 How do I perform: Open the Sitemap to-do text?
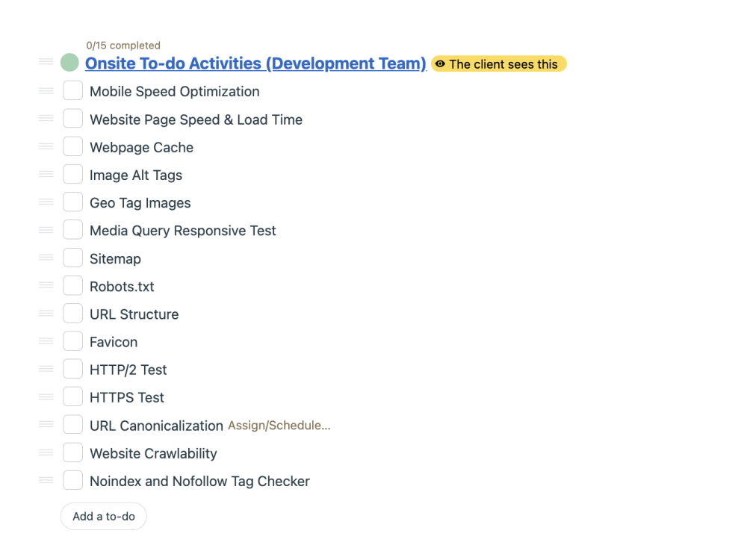[115, 258]
